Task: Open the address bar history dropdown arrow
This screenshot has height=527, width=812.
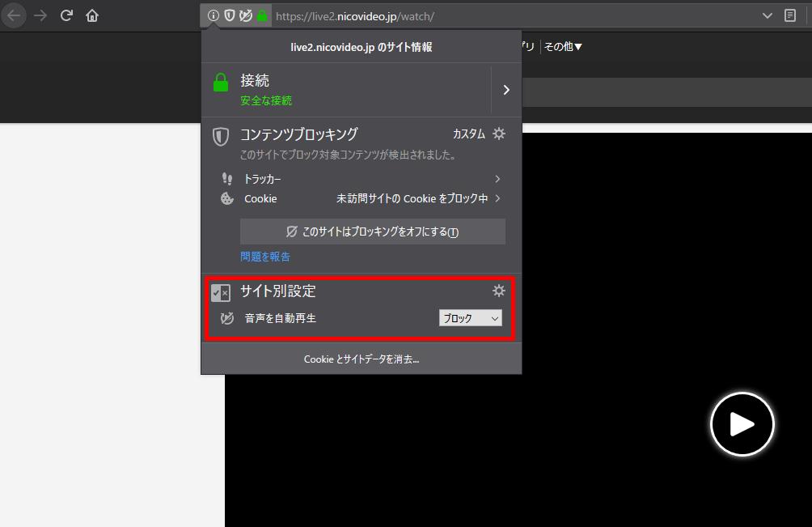Action: coord(768,16)
